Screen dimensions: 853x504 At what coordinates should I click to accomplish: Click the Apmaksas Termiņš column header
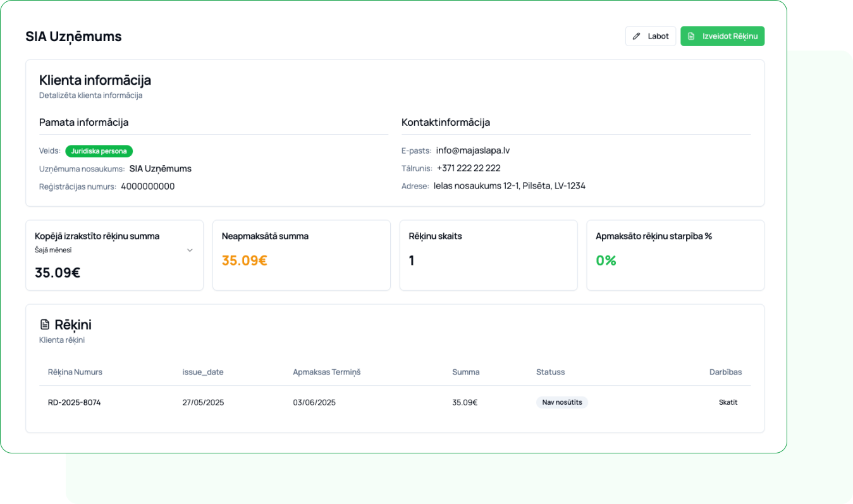326,372
